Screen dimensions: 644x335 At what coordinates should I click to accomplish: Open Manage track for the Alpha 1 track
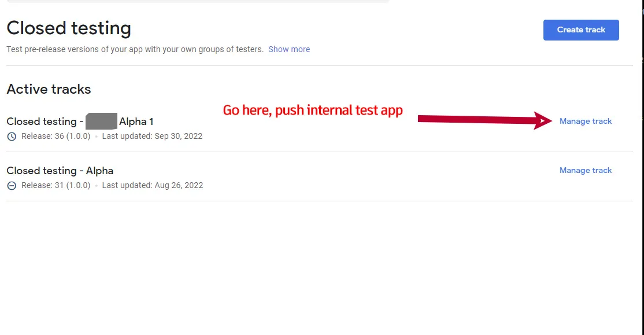(586, 121)
